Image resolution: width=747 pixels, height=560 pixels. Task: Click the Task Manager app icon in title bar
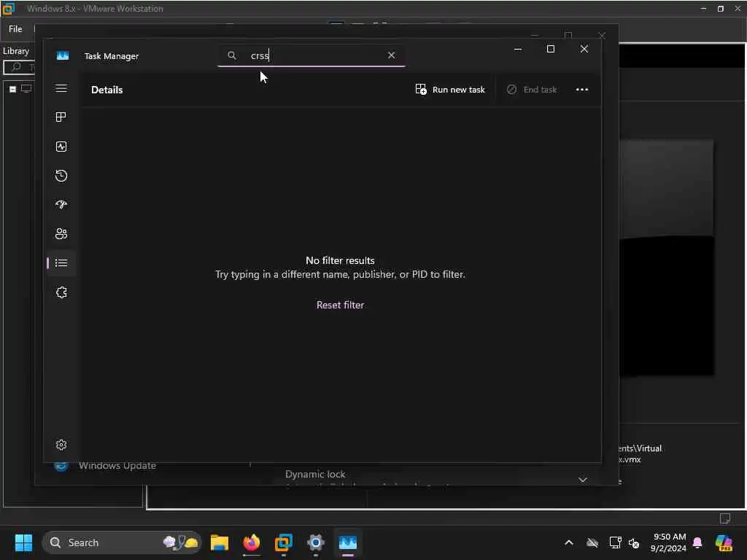[x=63, y=55]
